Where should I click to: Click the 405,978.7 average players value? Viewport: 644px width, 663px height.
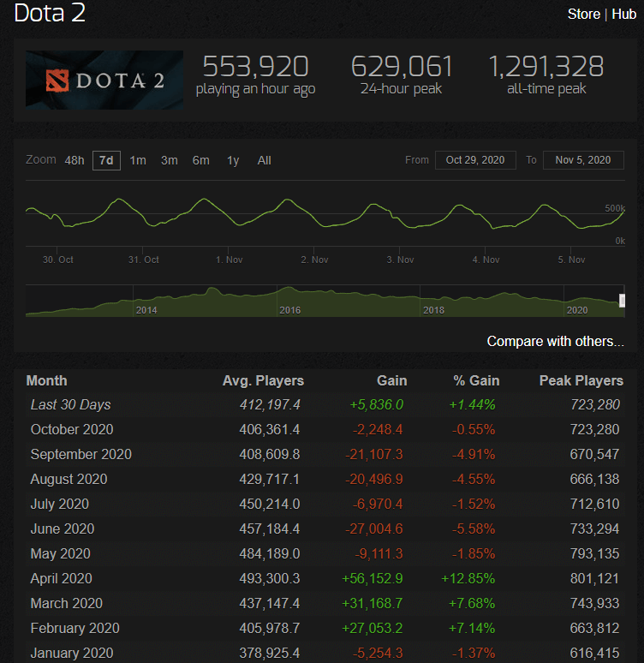pyautogui.click(x=270, y=629)
